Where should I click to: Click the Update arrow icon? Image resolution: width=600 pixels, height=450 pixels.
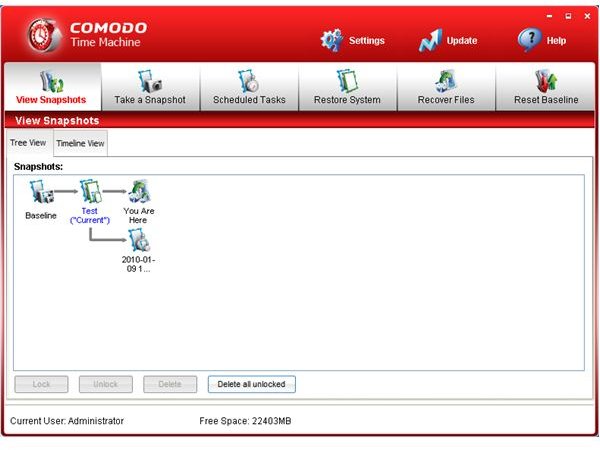[430, 40]
